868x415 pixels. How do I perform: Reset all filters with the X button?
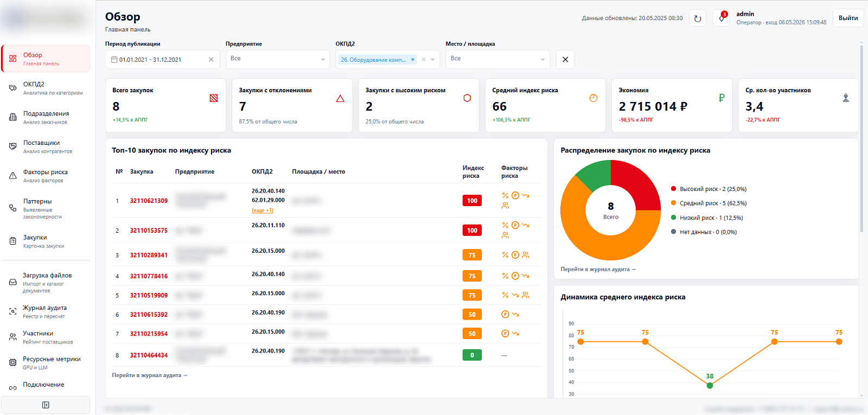[x=565, y=60]
